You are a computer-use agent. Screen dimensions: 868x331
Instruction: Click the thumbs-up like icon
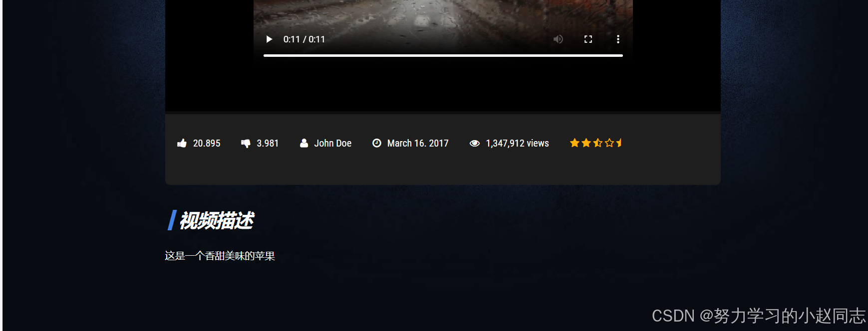pos(182,143)
